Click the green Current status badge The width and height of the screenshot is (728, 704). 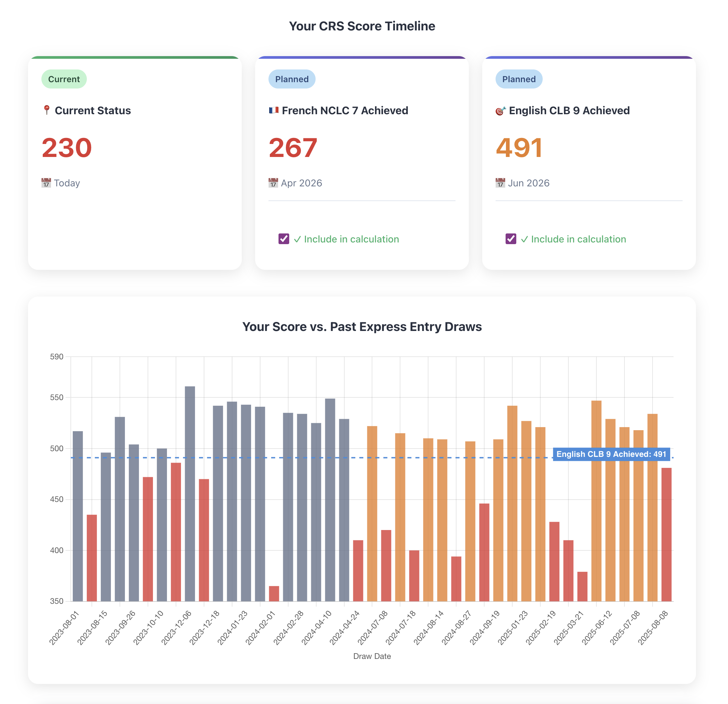(64, 79)
